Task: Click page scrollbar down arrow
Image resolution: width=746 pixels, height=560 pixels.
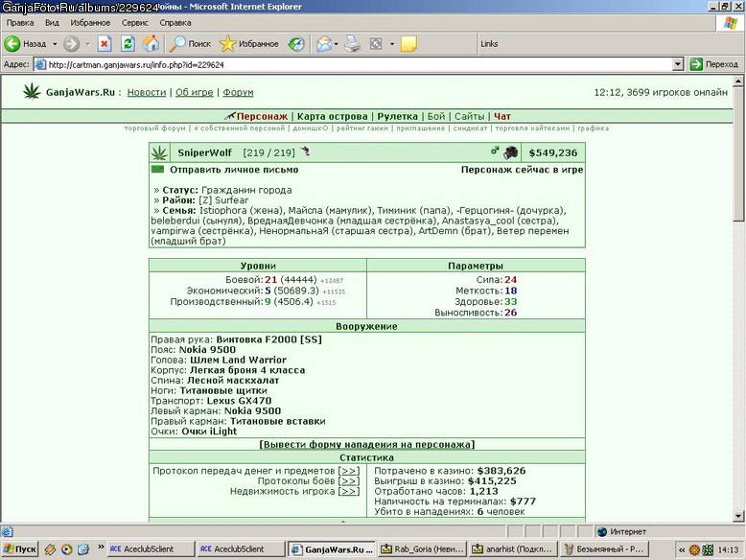Action: click(x=738, y=516)
